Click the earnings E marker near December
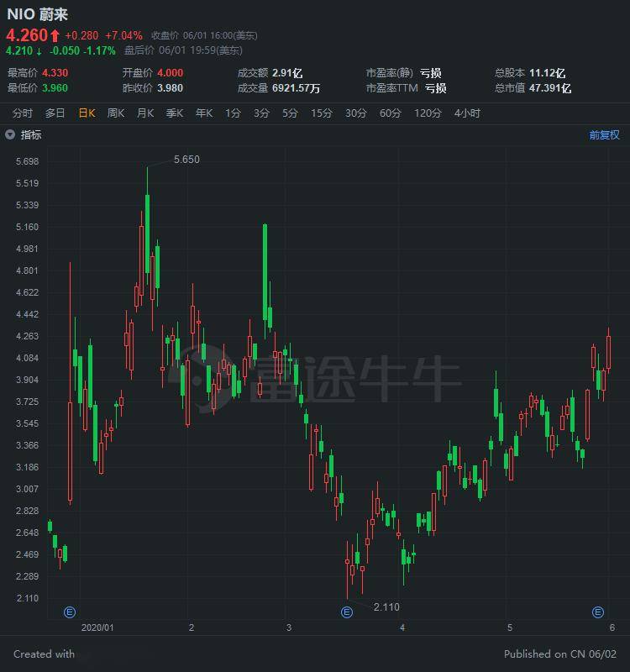Screen dimensions: 630x672 point(70,612)
